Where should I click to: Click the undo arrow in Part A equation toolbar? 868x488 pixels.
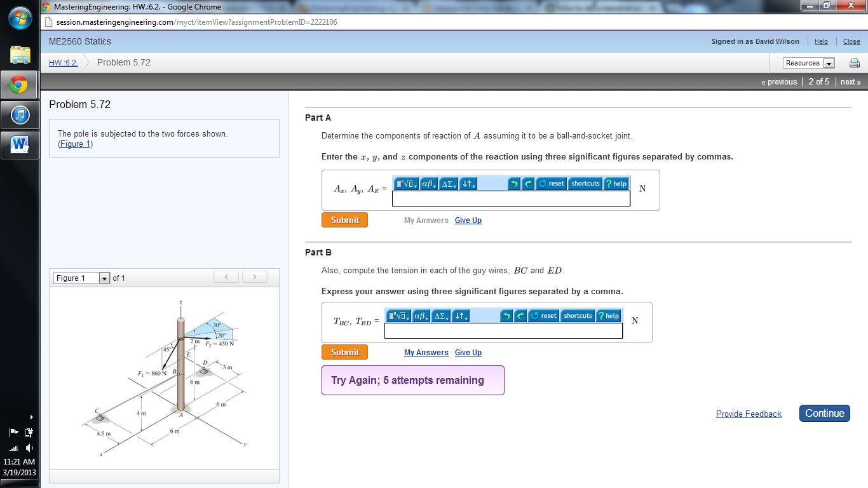tap(514, 184)
